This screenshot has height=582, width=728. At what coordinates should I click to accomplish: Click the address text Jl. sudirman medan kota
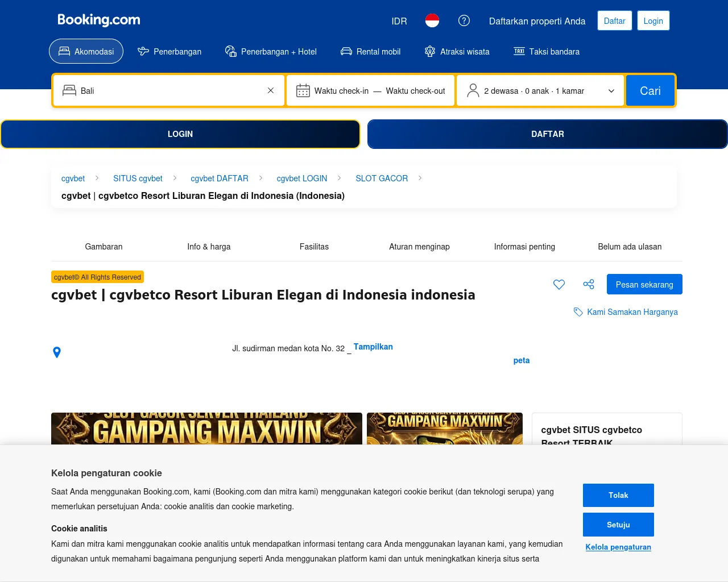click(288, 348)
